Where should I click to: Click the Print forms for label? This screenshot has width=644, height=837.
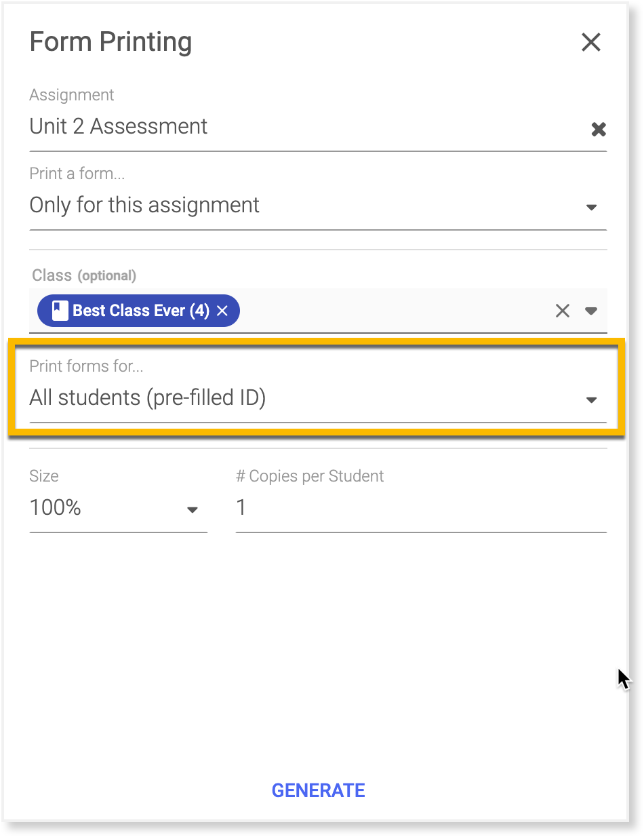point(86,366)
